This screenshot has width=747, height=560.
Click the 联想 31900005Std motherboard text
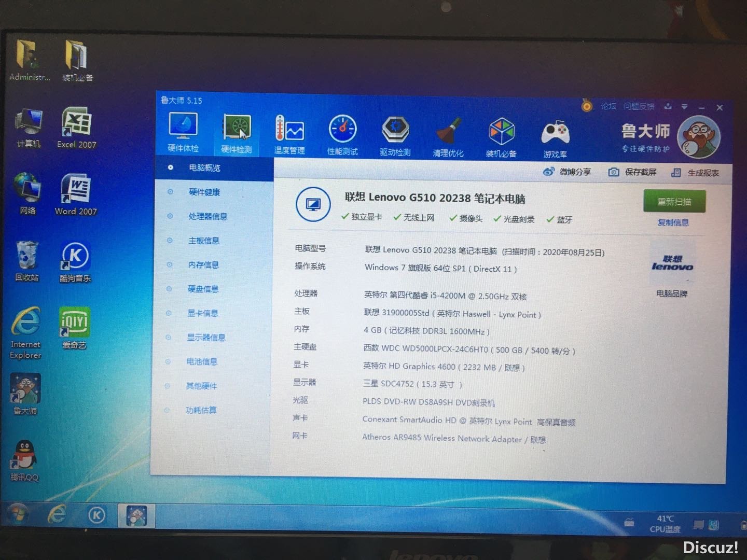[x=452, y=314]
